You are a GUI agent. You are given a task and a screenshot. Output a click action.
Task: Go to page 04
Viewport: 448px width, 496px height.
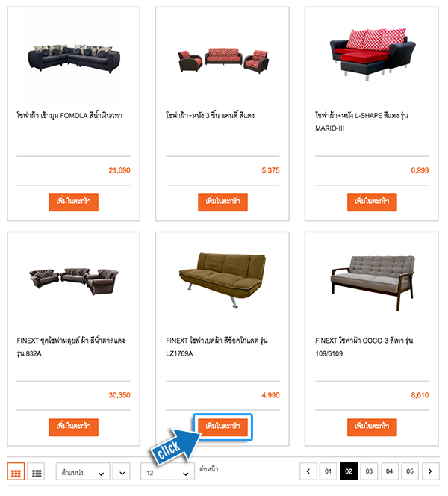(389, 471)
